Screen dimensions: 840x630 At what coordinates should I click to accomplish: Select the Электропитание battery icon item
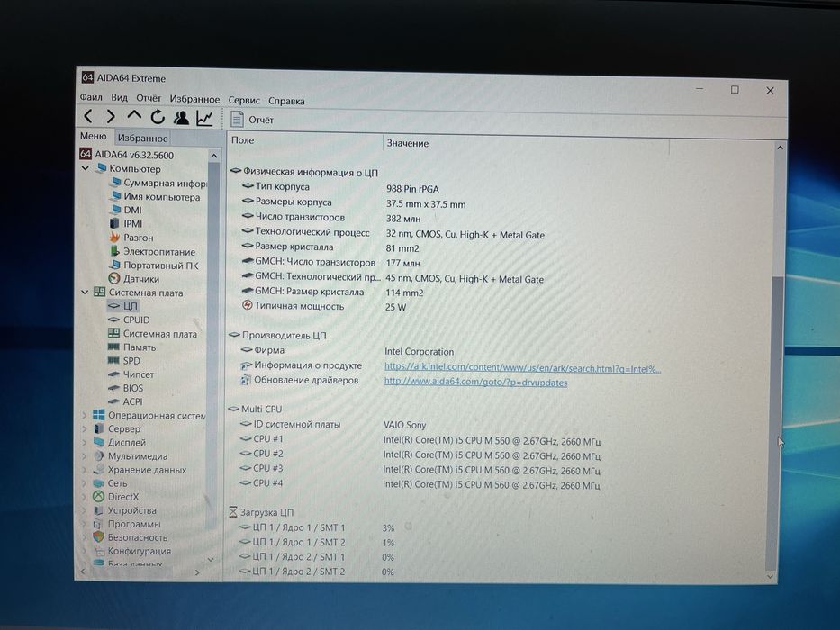tap(152, 251)
